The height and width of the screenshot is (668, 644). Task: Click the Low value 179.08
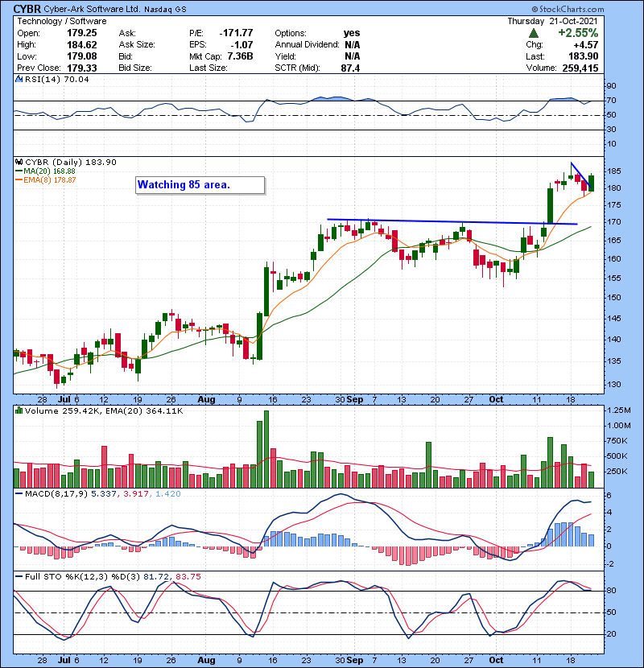(82, 56)
